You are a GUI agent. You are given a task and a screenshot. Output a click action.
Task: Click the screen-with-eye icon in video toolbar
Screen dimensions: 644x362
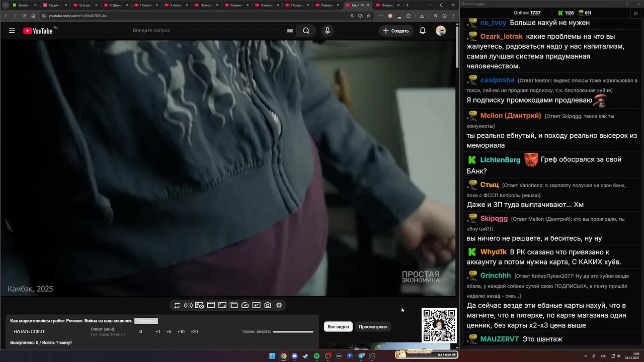click(199, 305)
